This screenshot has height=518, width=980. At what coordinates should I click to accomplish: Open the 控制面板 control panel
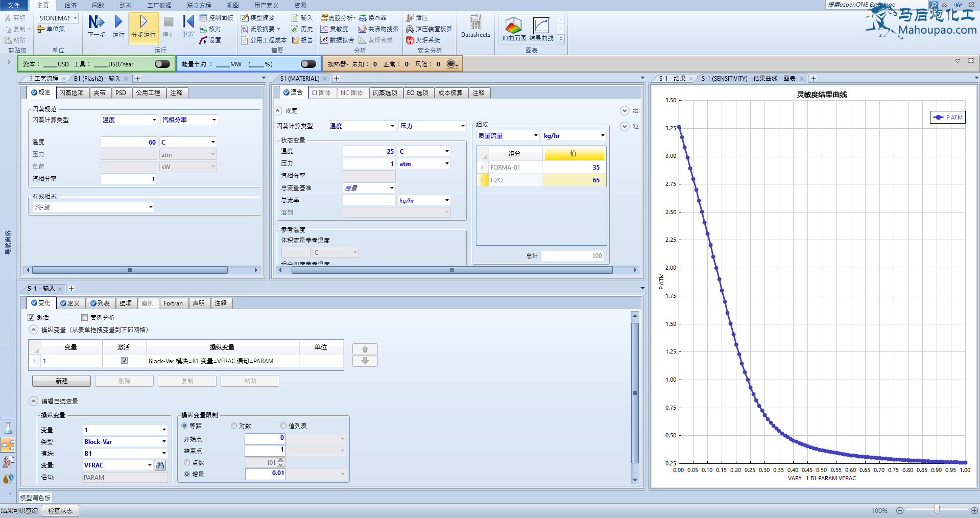(x=216, y=18)
